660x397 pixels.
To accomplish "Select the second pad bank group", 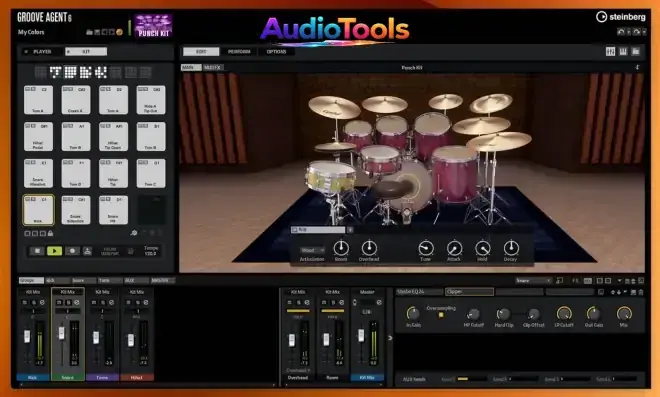I will tap(56, 72).
